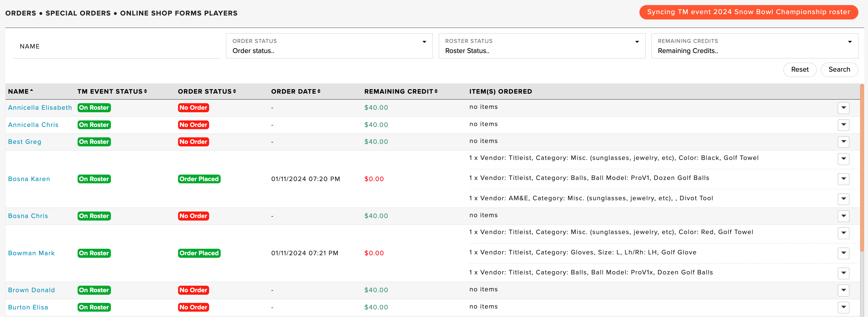Click Orders in the breadcrumb
Screen dimensions: 868x317
21,13
